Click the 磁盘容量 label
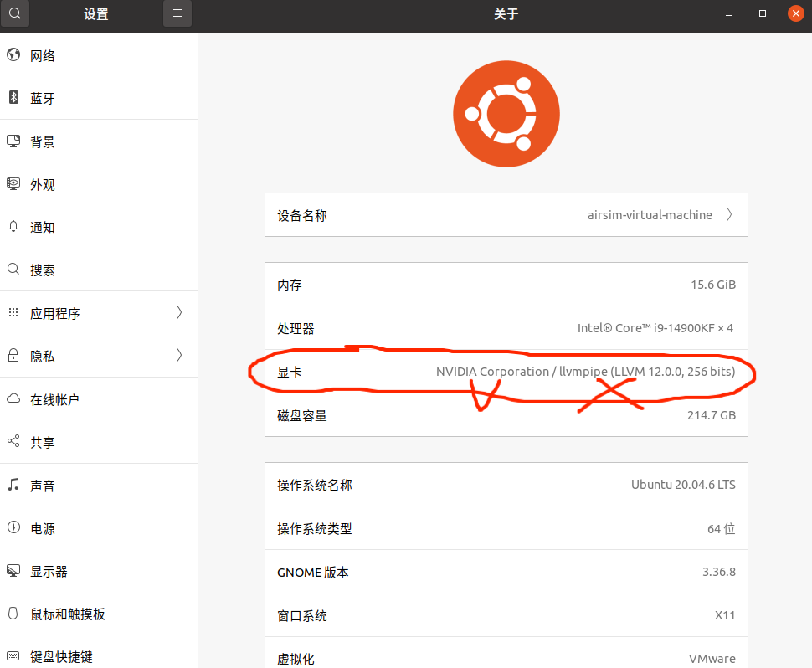The height and width of the screenshot is (668, 812). click(302, 416)
